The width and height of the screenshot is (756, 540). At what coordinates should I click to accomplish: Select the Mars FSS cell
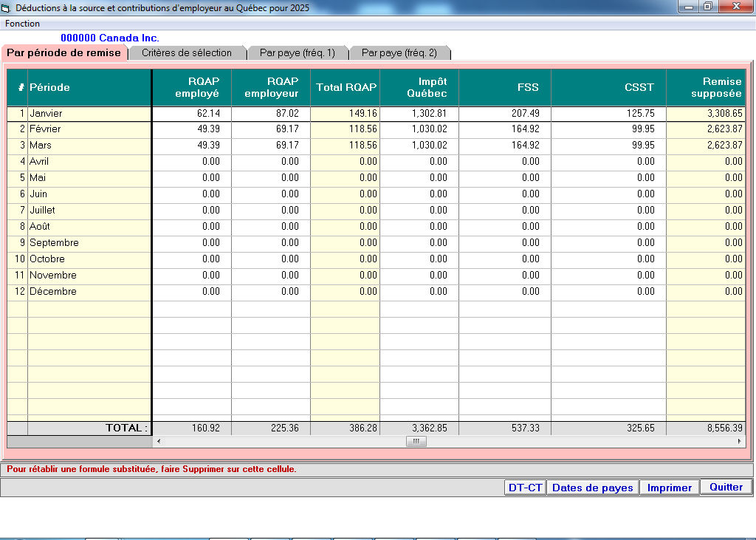505,146
